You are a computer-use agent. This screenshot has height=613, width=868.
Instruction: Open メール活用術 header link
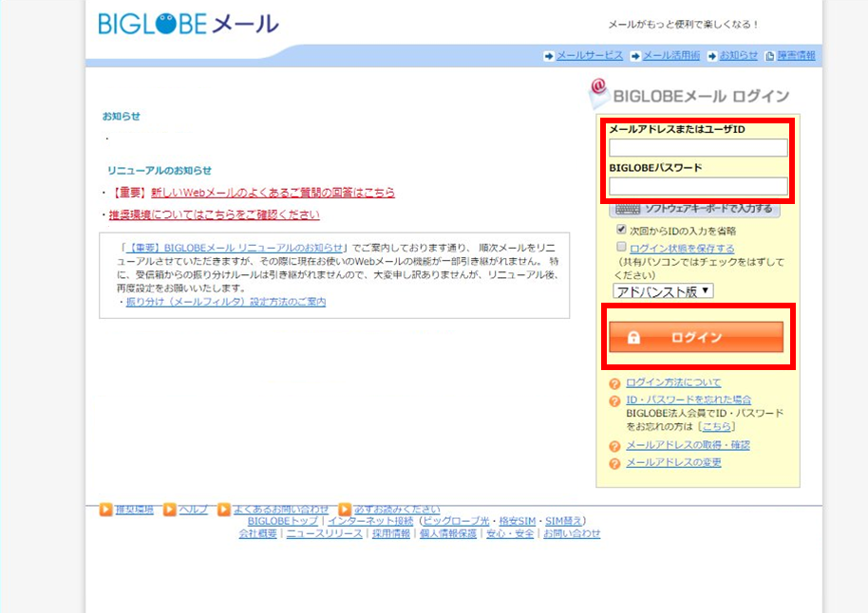click(671, 56)
